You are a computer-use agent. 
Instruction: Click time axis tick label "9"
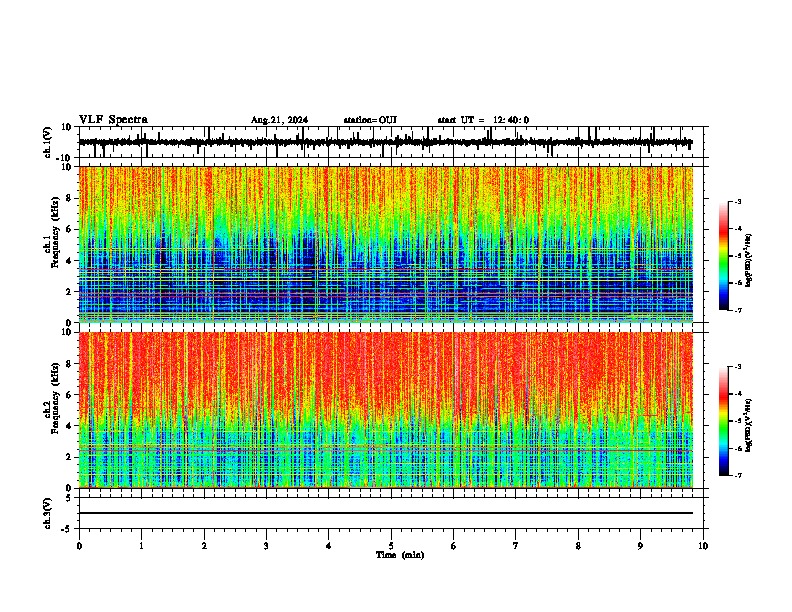click(640, 545)
